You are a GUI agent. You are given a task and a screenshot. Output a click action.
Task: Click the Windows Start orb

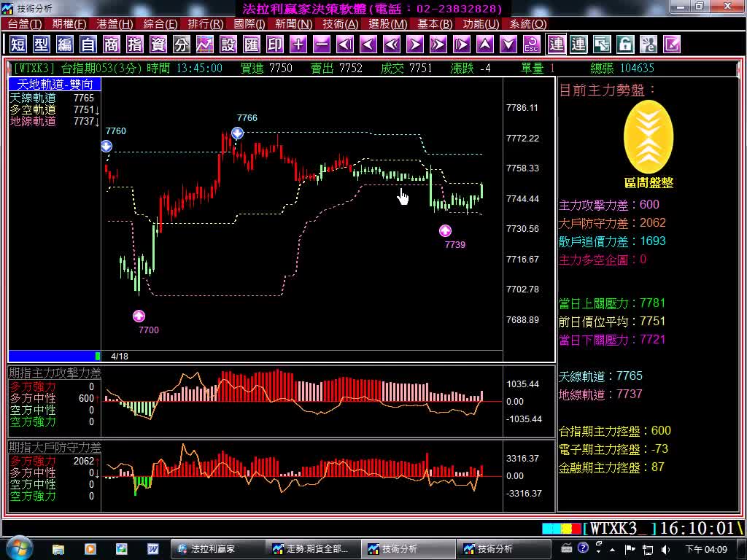[x=18, y=548]
